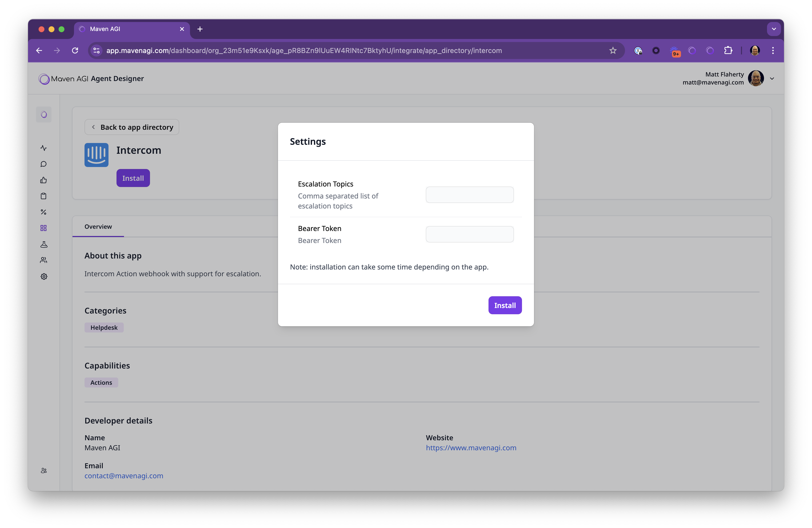Open the experiments flask icon
812x528 pixels.
click(x=44, y=244)
